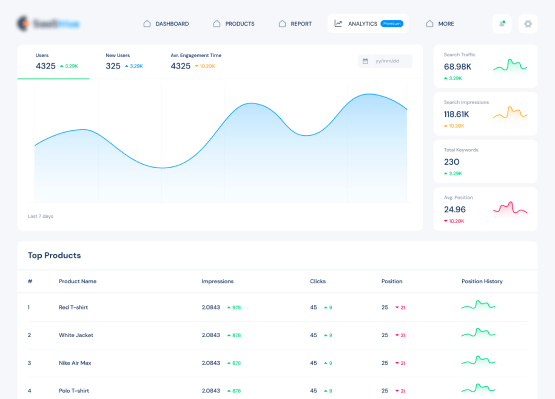Click the Products nav icon
The image size is (555, 399).
point(217,24)
